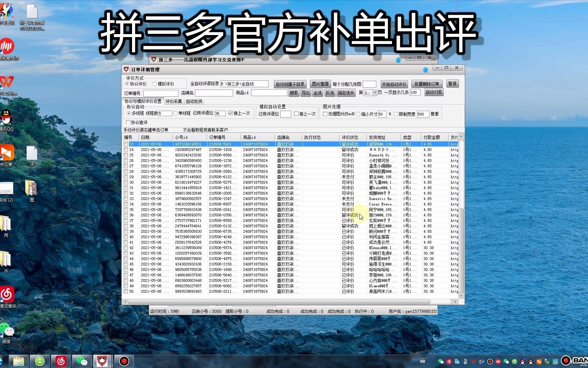Select 单线程 radio option
The width and height of the screenshot is (588, 368).
pos(182,113)
